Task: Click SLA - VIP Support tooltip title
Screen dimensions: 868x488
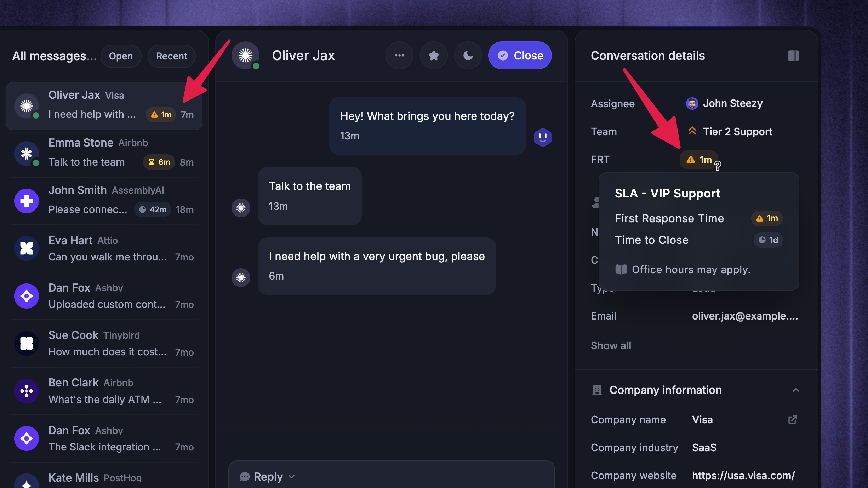Action: 667,193
